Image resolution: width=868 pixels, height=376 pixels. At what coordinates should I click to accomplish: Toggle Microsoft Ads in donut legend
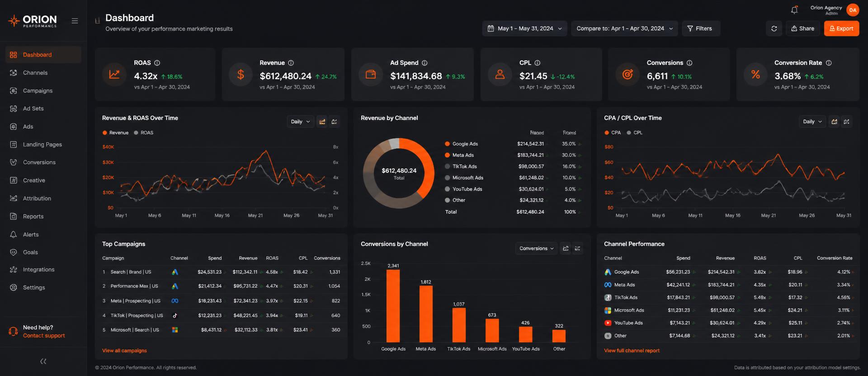click(x=464, y=178)
